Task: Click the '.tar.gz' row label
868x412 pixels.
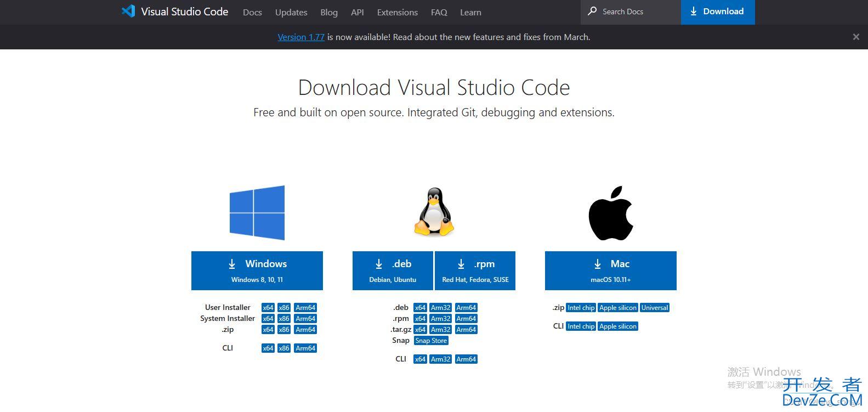Action: (401, 330)
